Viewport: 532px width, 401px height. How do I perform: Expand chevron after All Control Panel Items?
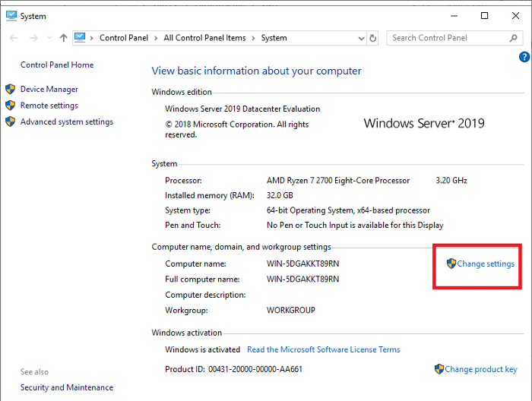coord(253,38)
